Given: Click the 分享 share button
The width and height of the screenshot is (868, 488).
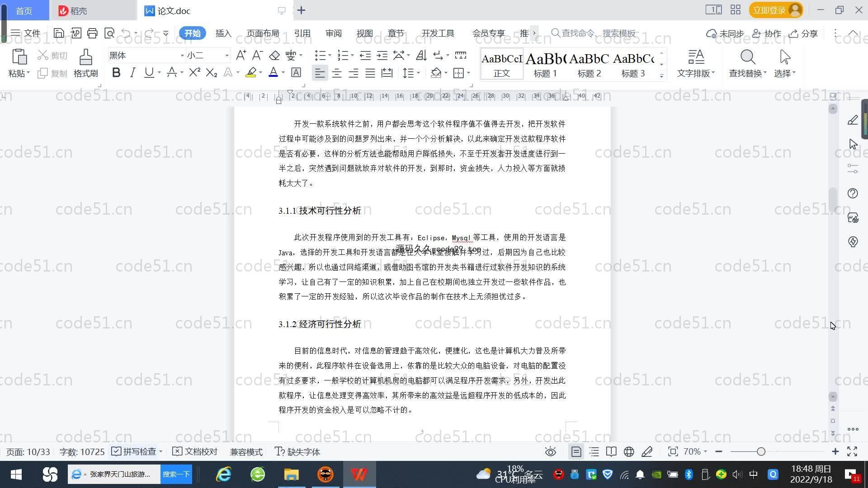Looking at the screenshot, I should pos(804,33).
